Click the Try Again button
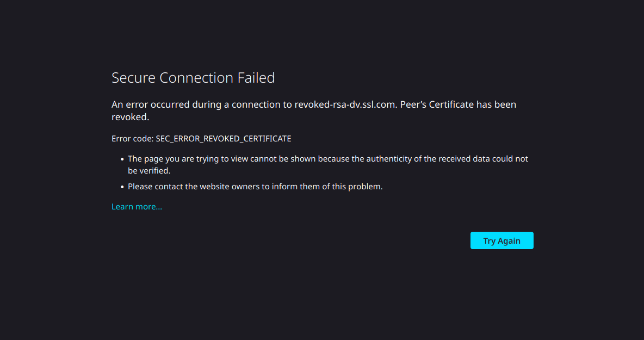 pyautogui.click(x=501, y=240)
